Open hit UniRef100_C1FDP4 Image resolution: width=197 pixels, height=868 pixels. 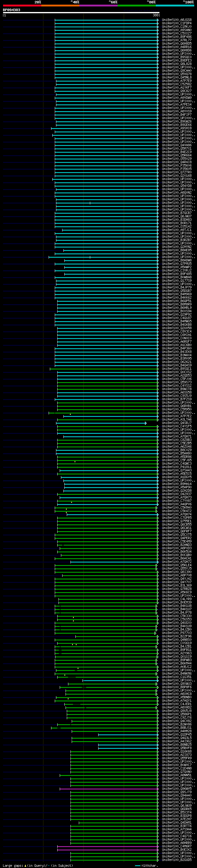(x=177, y=23)
